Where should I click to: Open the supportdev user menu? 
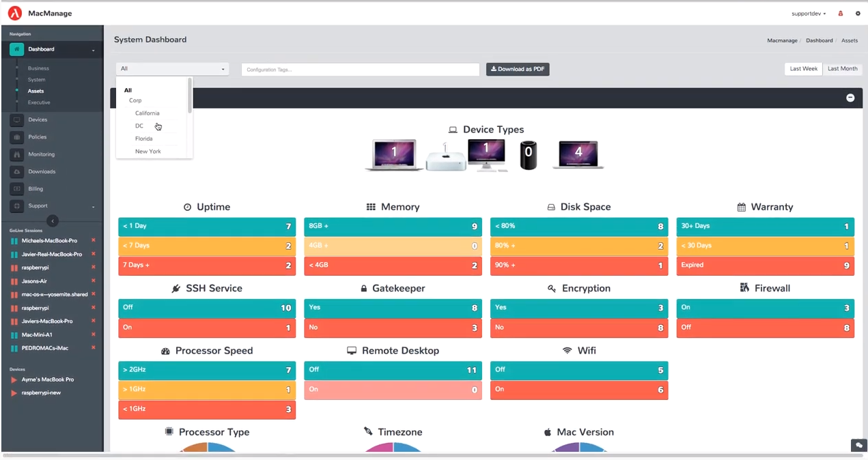(x=809, y=14)
